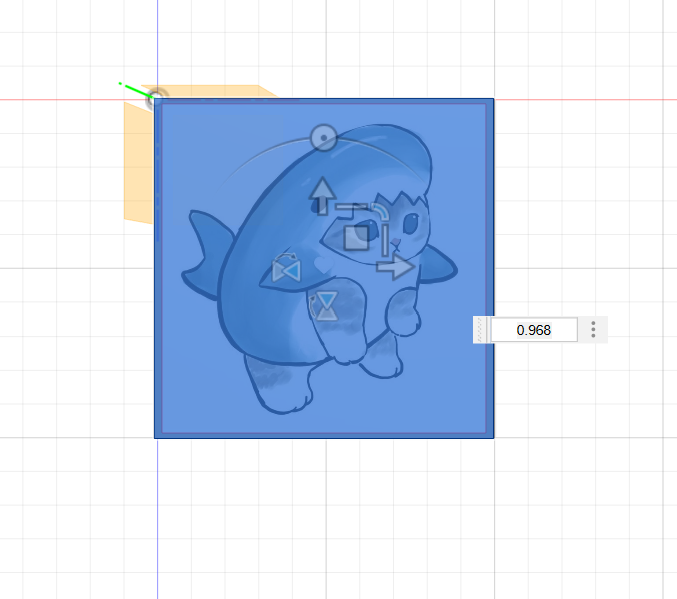This screenshot has width=677, height=599.
Task: Click the dotted grip left of the 0.968 field
Action: pos(481,330)
